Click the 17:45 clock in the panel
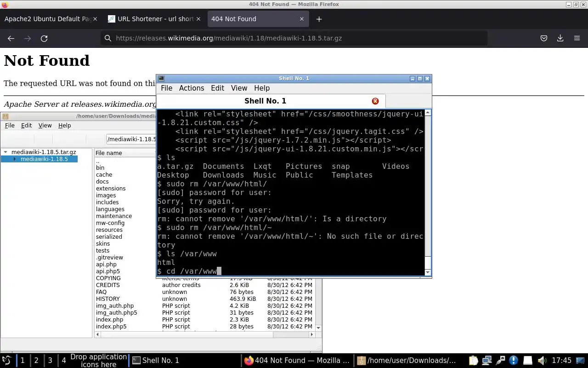The width and height of the screenshot is (588, 368). point(561,361)
